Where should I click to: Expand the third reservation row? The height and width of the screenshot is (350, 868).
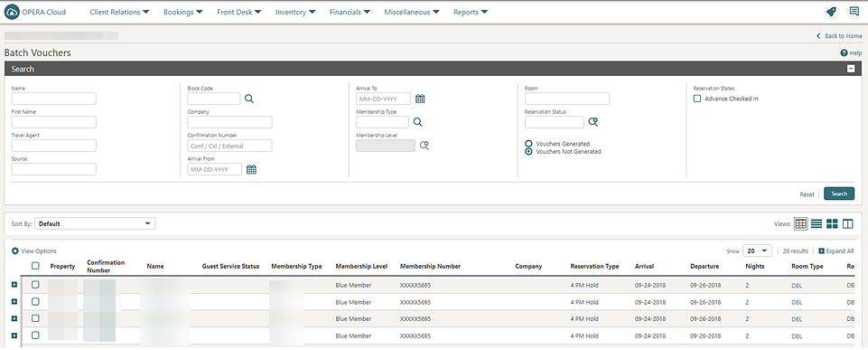(14, 318)
